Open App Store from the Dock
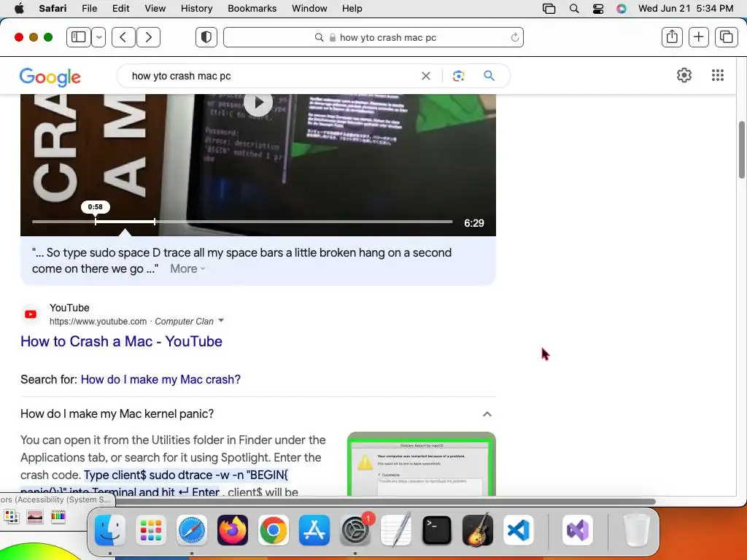 tap(314, 530)
